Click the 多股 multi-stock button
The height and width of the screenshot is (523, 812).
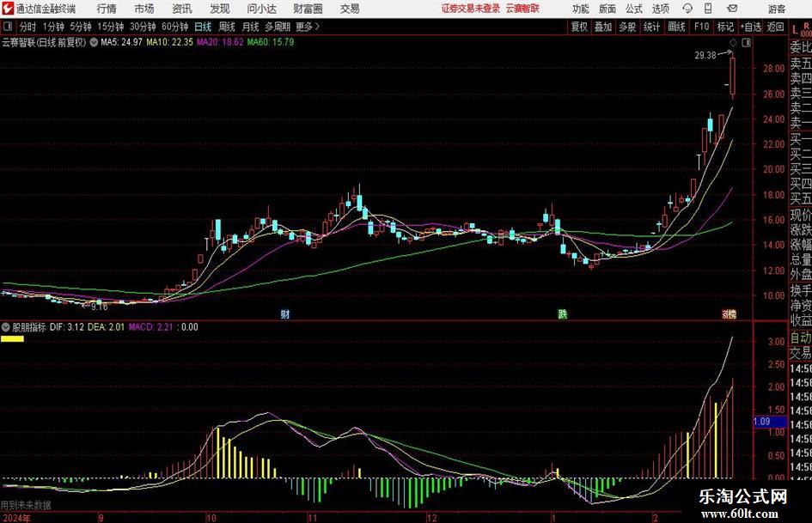click(x=627, y=27)
